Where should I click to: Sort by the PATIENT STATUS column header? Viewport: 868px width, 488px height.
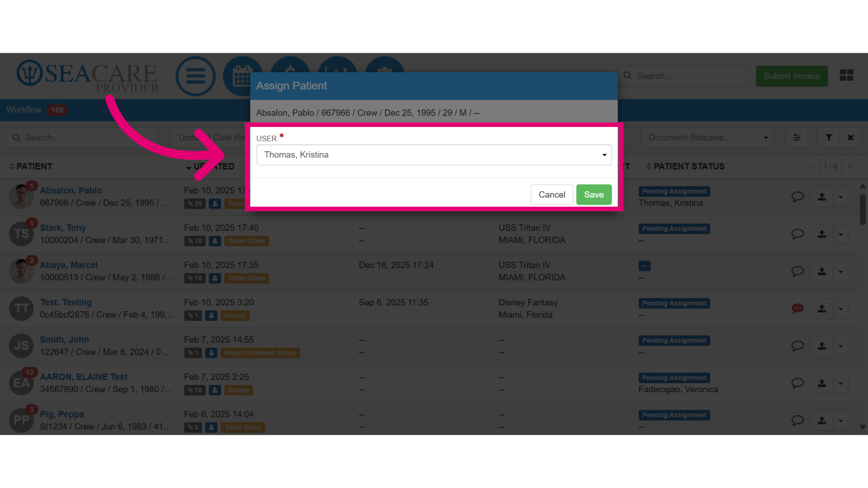tap(685, 167)
